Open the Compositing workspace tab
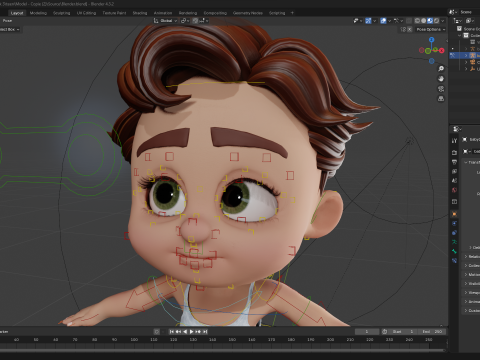Screen dimensions: 480x360 point(215,13)
